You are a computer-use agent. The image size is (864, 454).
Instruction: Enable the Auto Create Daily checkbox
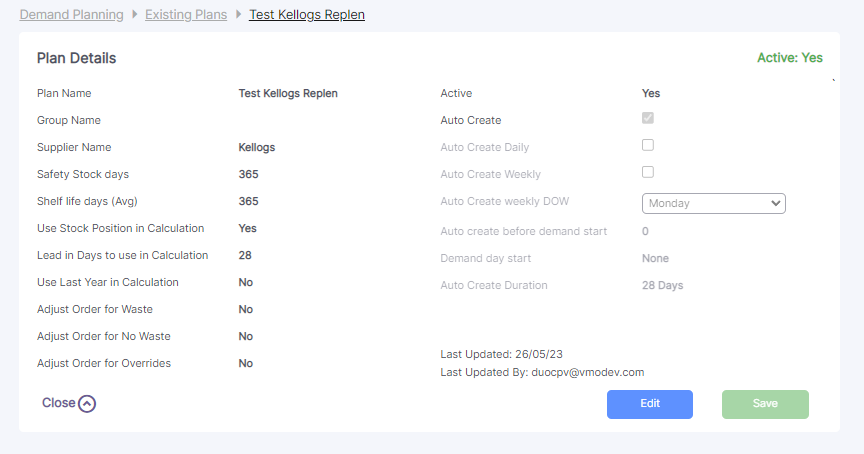click(x=648, y=145)
